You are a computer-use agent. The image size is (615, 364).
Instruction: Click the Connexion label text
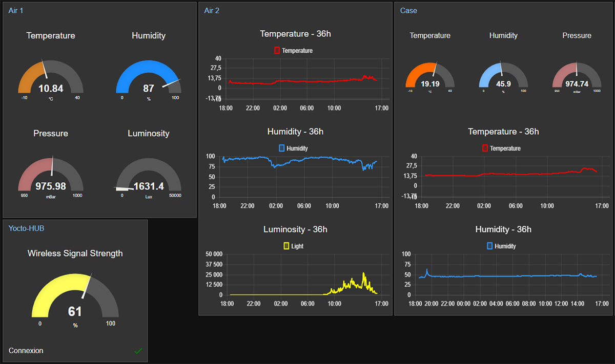point(26,351)
